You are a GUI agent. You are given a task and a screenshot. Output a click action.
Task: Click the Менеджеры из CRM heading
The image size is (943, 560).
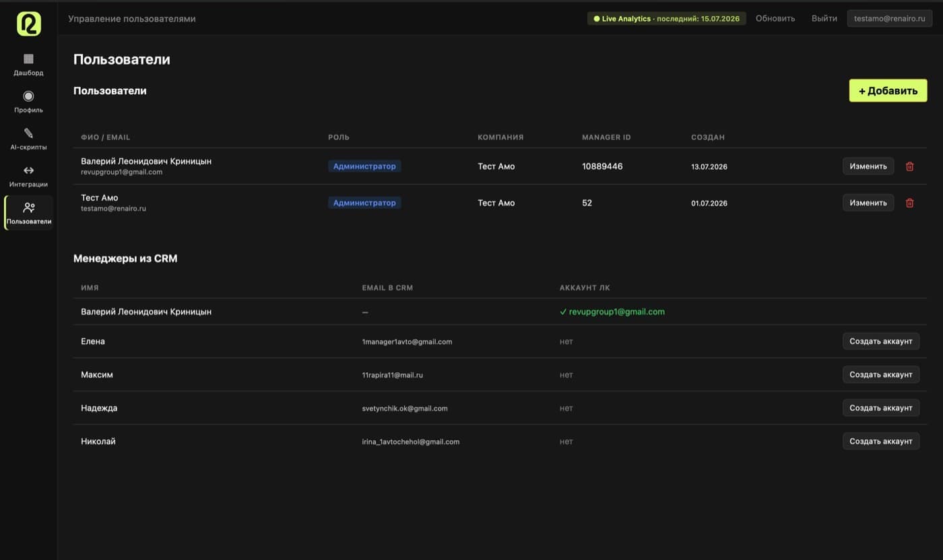(x=125, y=258)
